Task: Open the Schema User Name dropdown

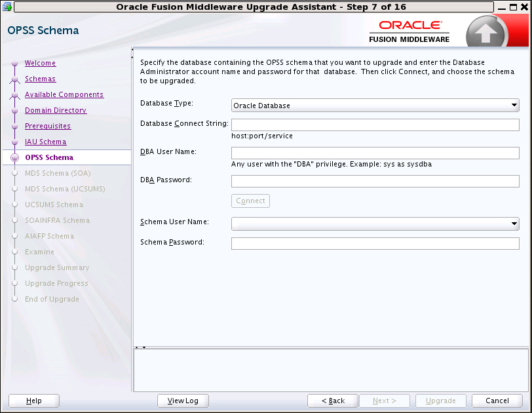Action: point(375,224)
